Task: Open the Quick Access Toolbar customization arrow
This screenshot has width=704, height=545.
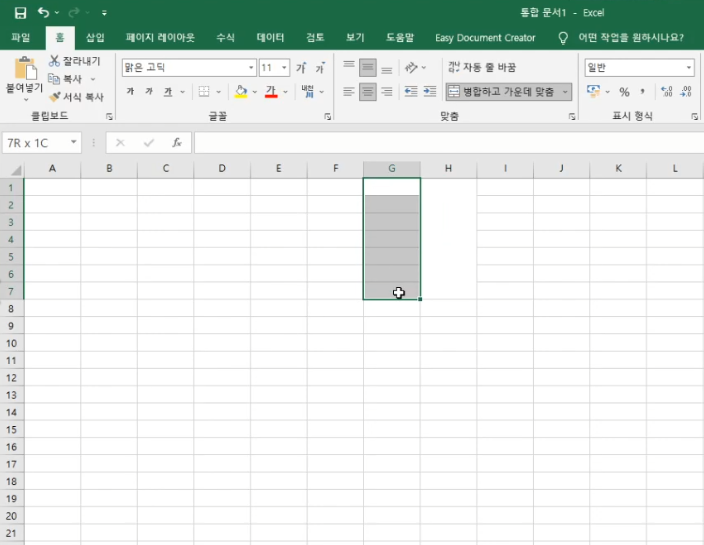Action: pyautogui.click(x=104, y=13)
